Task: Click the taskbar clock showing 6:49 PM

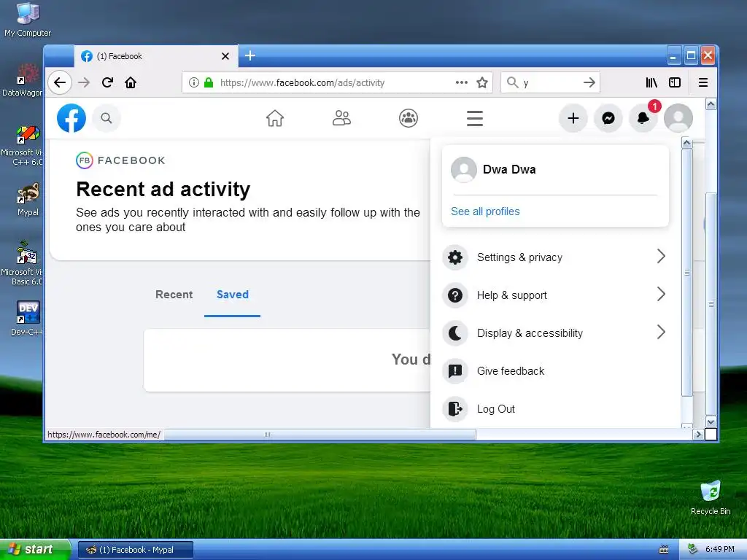Action: point(719,550)
